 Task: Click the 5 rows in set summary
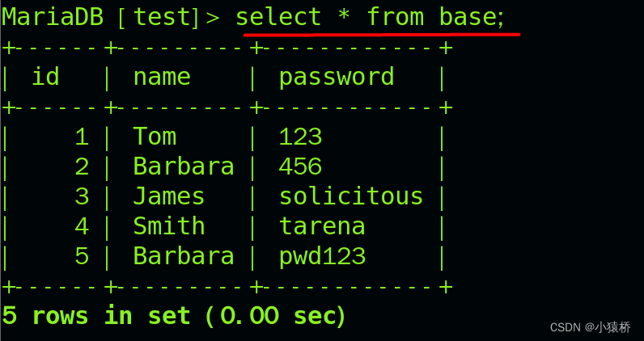pos(174,316)
